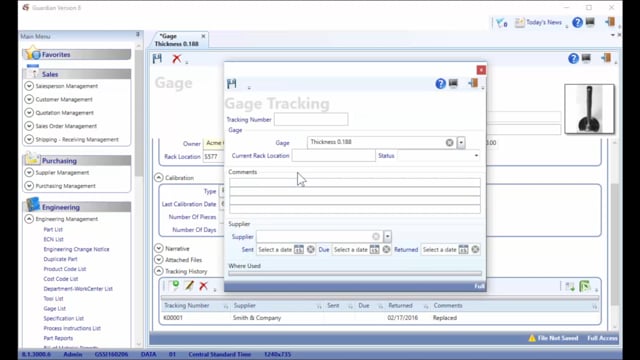Click the grid arrow icon in Tracking History toolbar
The height and width of the screenshot is (360, 640).
pos(570,287)
